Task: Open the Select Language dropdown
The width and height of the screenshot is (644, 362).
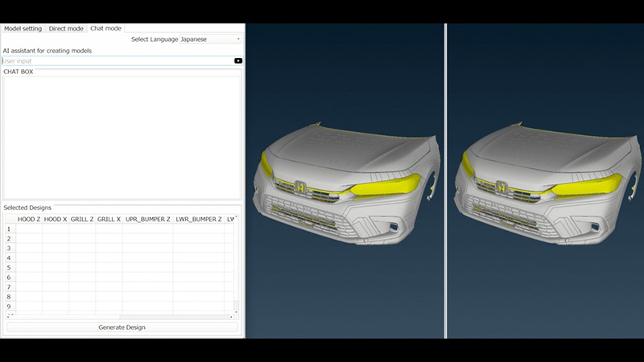Action: [210, 39]
